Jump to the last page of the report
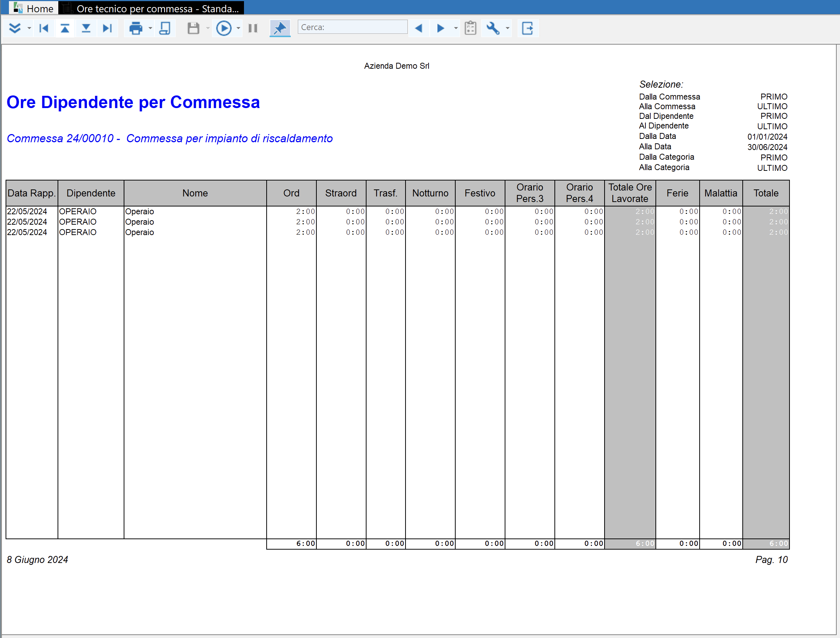840x638 pixels. (x=107, y=28)
